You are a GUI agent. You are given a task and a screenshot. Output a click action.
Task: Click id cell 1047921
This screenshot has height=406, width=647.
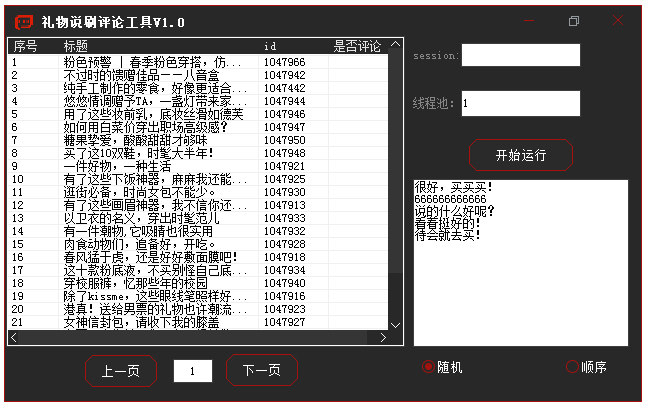(284, 166)
